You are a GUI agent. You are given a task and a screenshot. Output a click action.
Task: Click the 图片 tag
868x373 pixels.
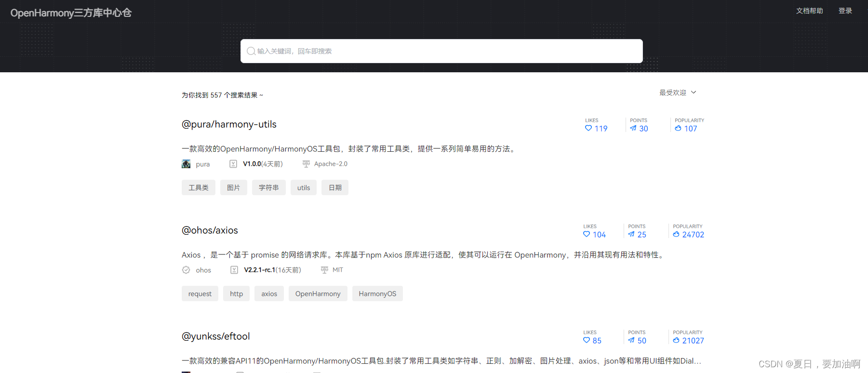(x=234, y=187)
